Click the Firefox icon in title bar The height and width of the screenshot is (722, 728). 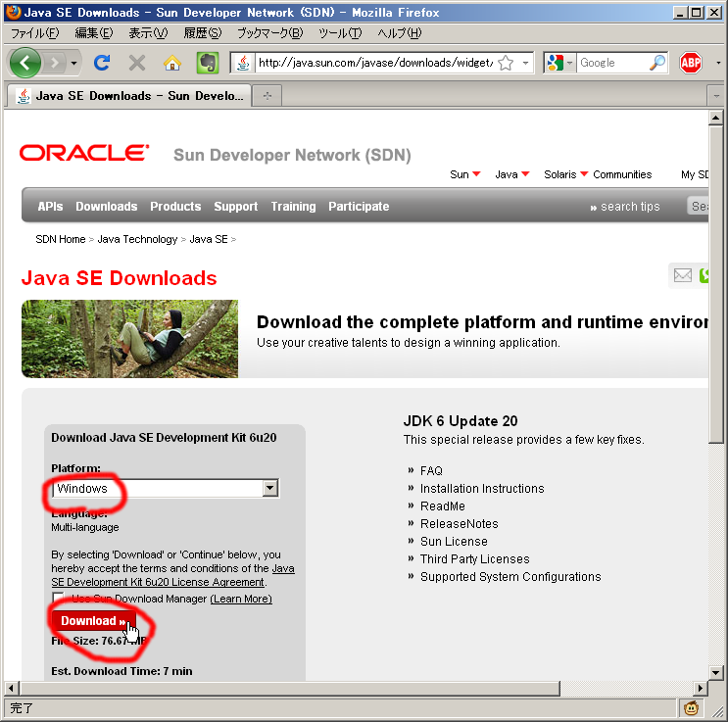tap(14, 12)
